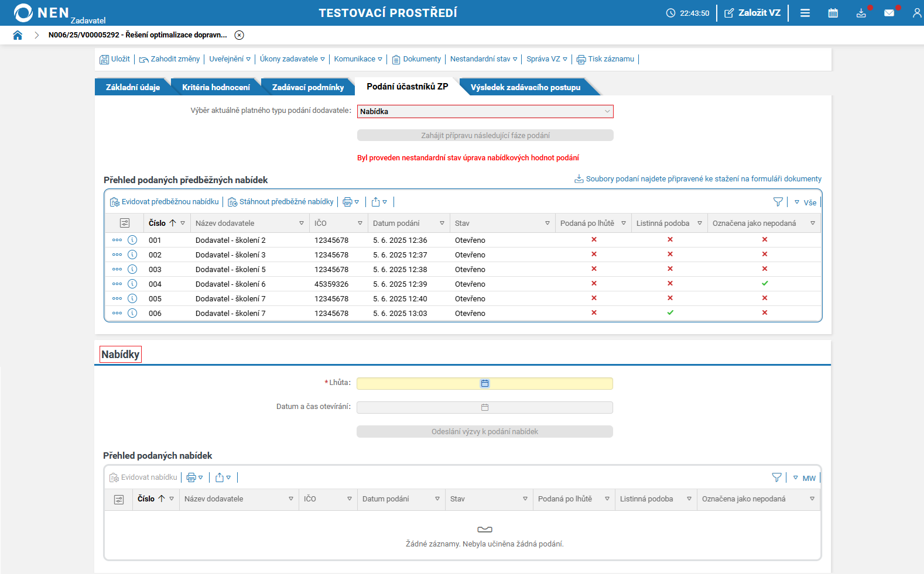Click Zahájit přípravu následující fáze podání
Viewport: 924px width, 574px height.
(485, 135)
